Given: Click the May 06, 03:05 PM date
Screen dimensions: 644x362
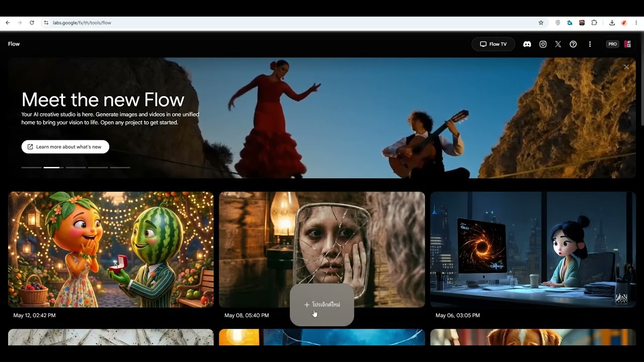Looking at the screenshot, I should tap(458, 316).
